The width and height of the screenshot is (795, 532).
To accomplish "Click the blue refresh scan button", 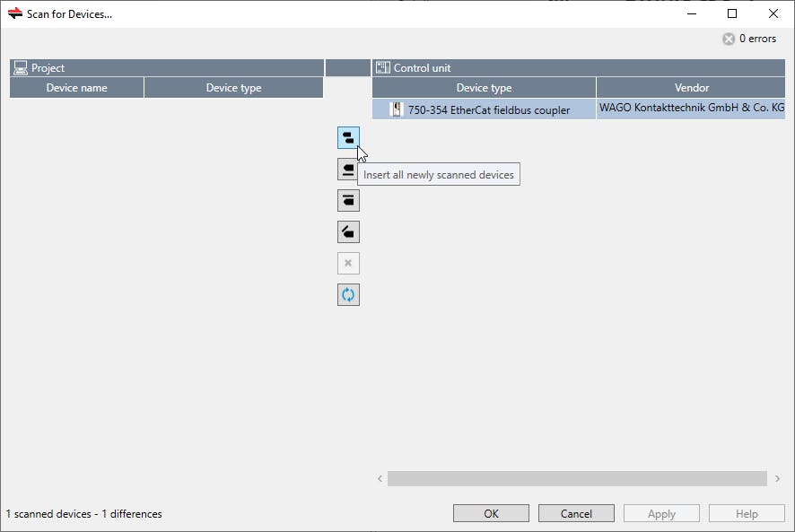I will point(348,294).
